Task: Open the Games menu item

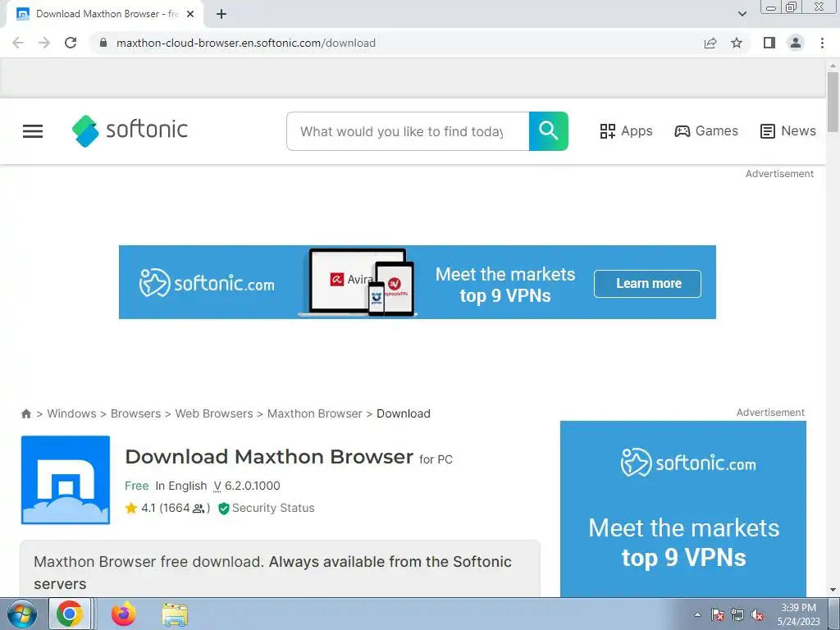Action: [x=706, y=131]
